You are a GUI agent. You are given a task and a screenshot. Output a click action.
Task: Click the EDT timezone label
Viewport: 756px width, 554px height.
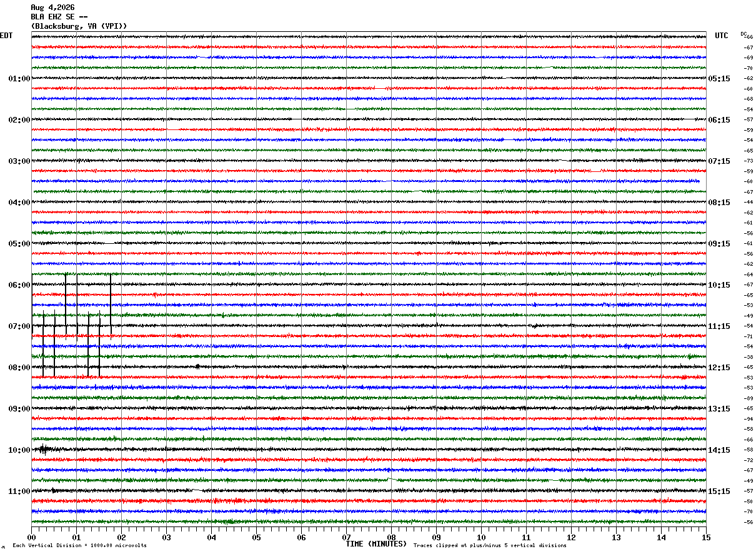point(6,36)
